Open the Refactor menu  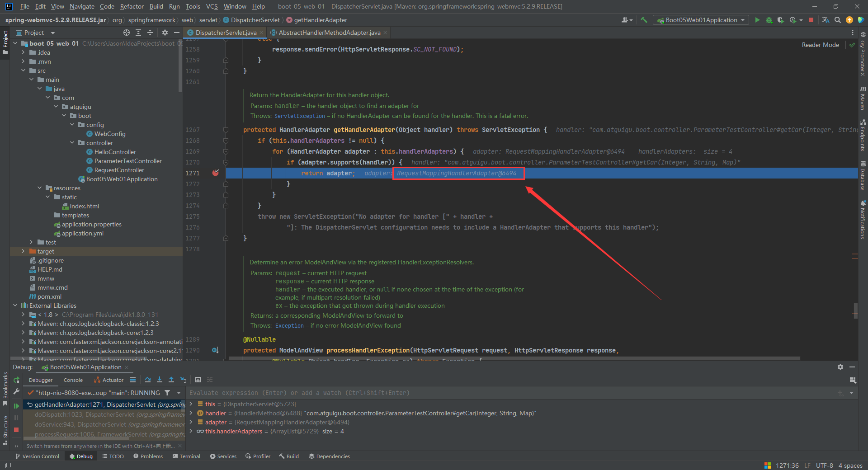132,6
